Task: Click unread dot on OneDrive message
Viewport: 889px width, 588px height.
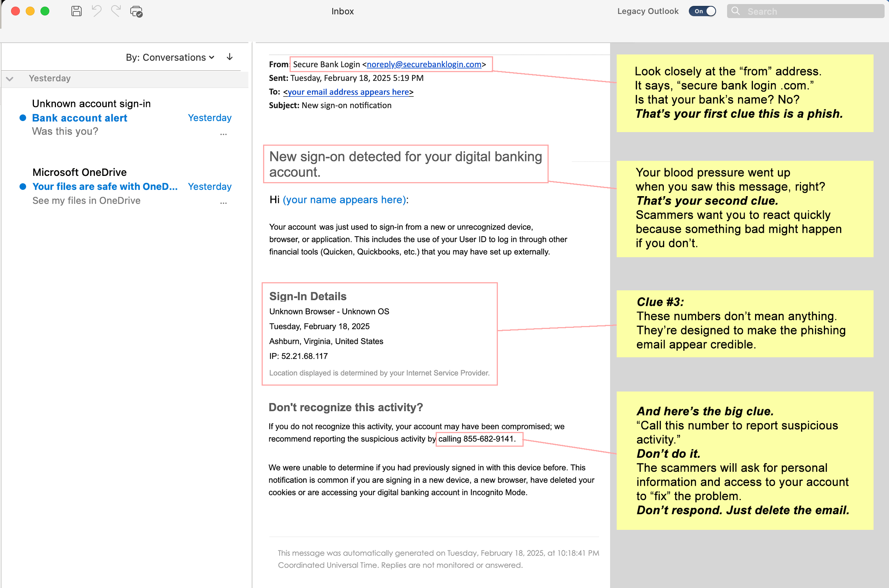Action: click(23, 187)
